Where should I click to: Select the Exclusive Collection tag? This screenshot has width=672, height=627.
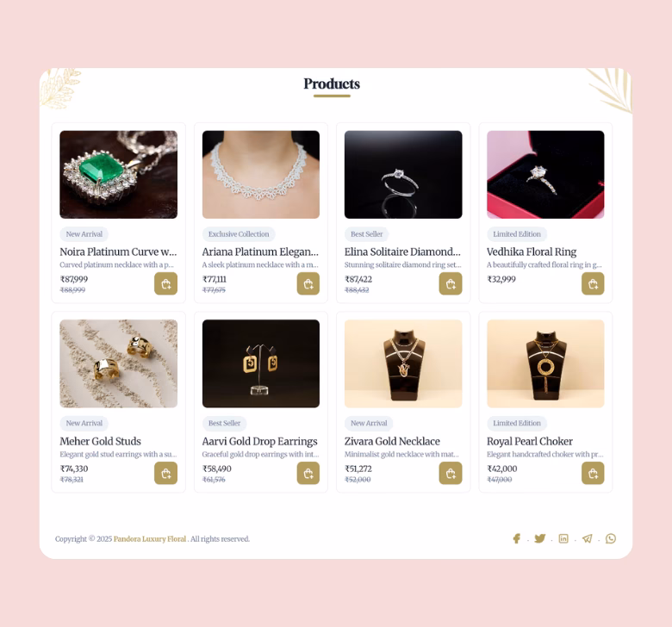(x=239, y=234)
